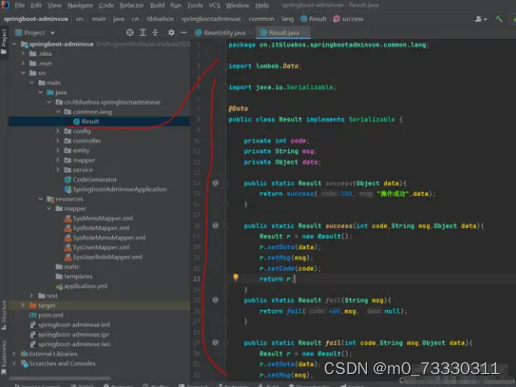The width and height of the screenshot is (516, 387).
Task: Click gutter icon beside fail(int code...) method
Action: [215, 343]
